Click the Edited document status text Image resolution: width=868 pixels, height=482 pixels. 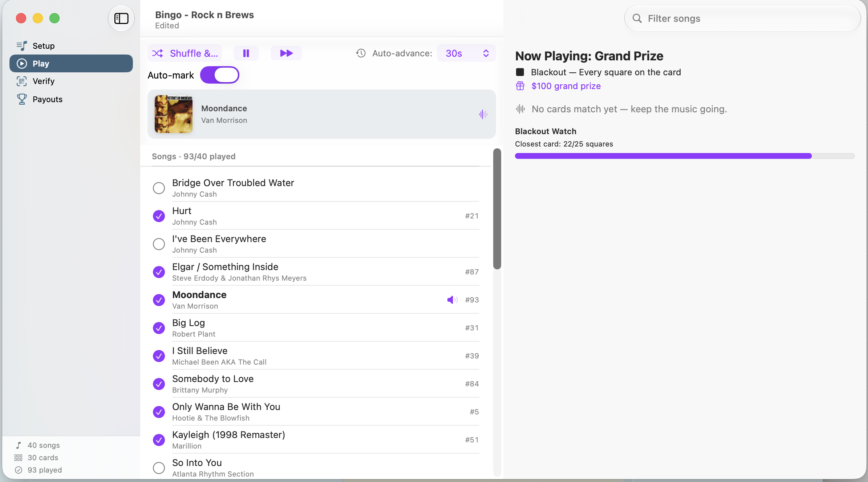167,26
